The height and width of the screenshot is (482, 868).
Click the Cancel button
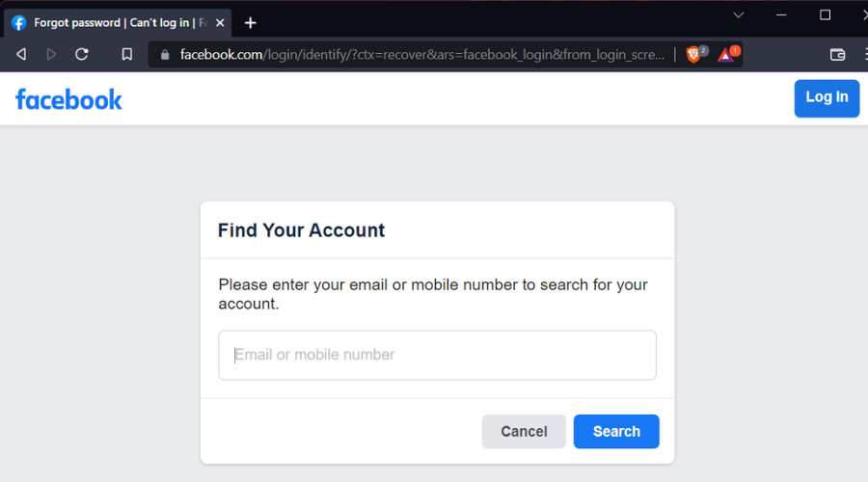click(x=524, y=431)
